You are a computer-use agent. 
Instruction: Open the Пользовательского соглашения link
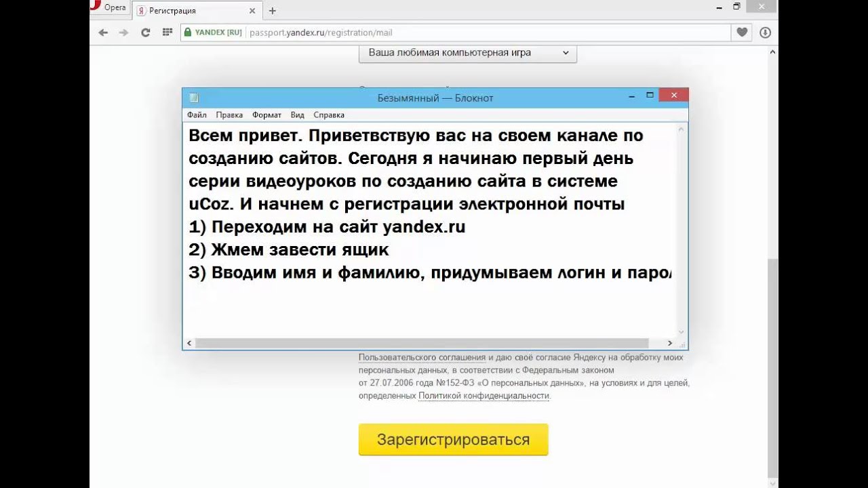(x=422, y=357)
